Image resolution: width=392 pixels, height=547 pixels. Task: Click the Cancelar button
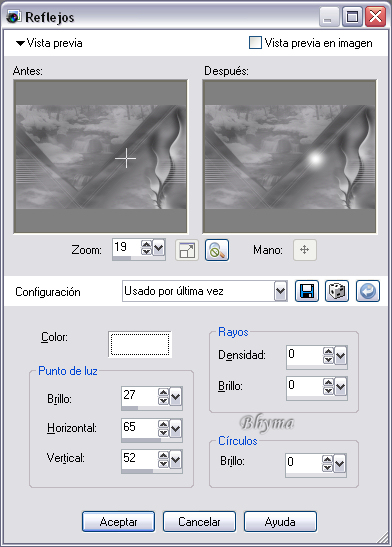(x=199, y=522)
